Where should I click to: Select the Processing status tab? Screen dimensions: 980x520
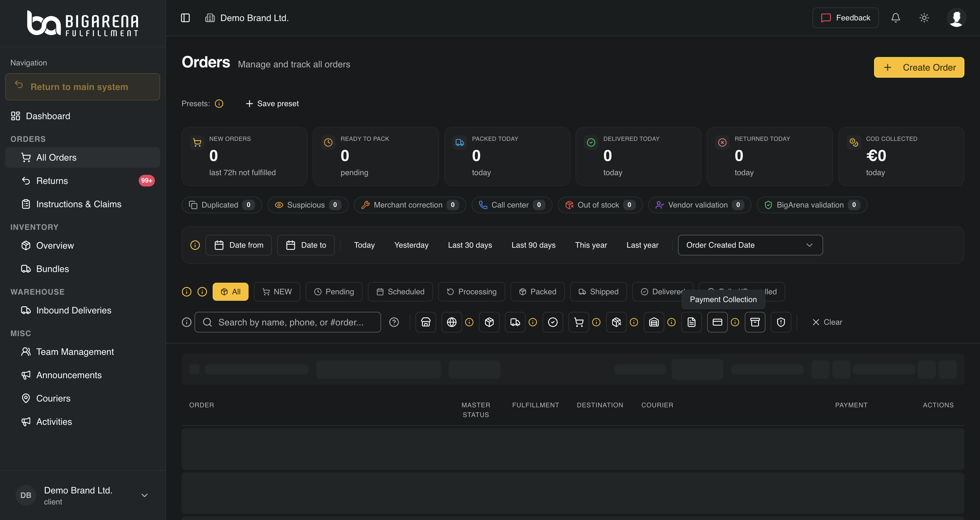pyautogui.click(x=471, y=292)
